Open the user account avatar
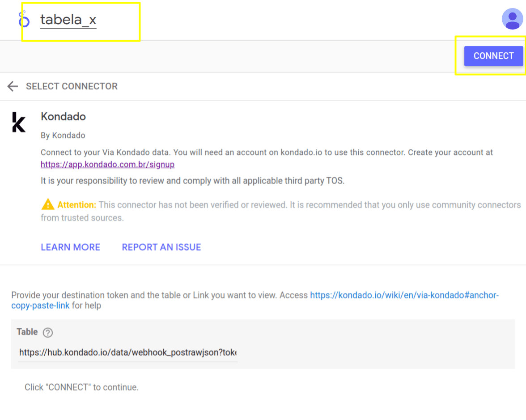This screenshot has height=420, width=526. click(x=512, y=19)
